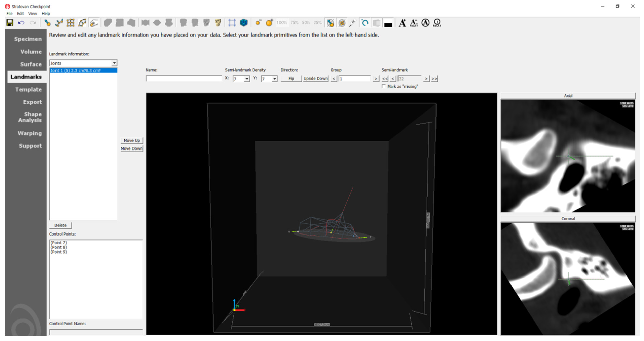Click the Flip direction button
This screenshot has width=644, height=341.
291,78
